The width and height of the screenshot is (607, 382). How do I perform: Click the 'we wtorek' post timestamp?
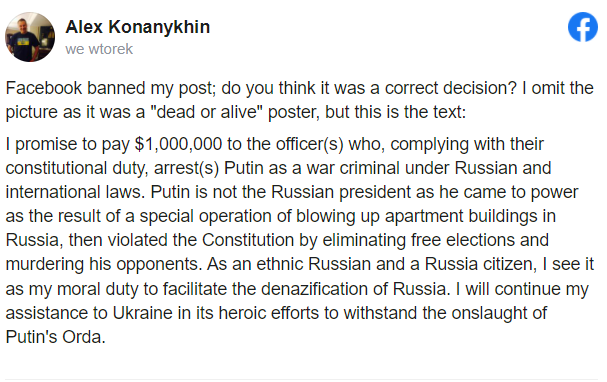point(99,49)
